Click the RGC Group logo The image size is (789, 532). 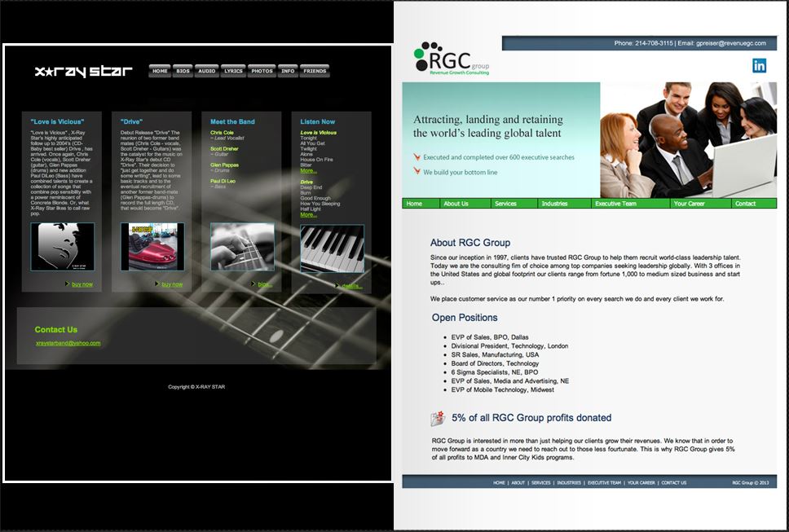[451, 59]
